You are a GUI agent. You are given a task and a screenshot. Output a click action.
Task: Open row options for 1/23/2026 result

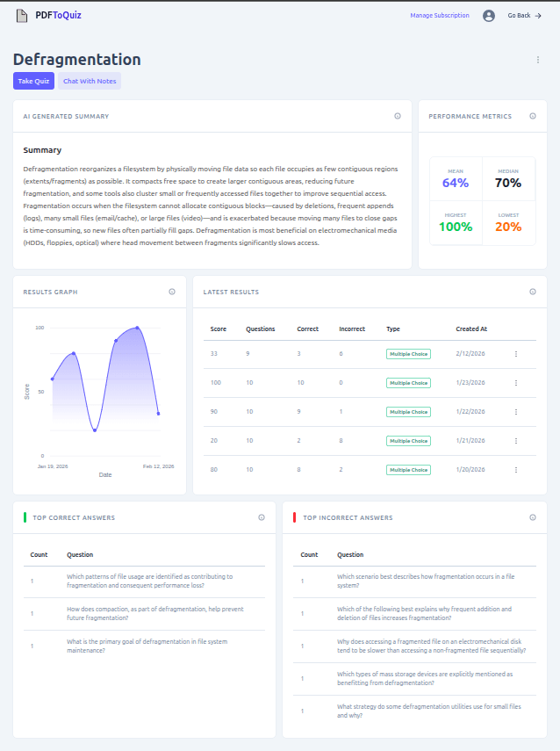516,383
